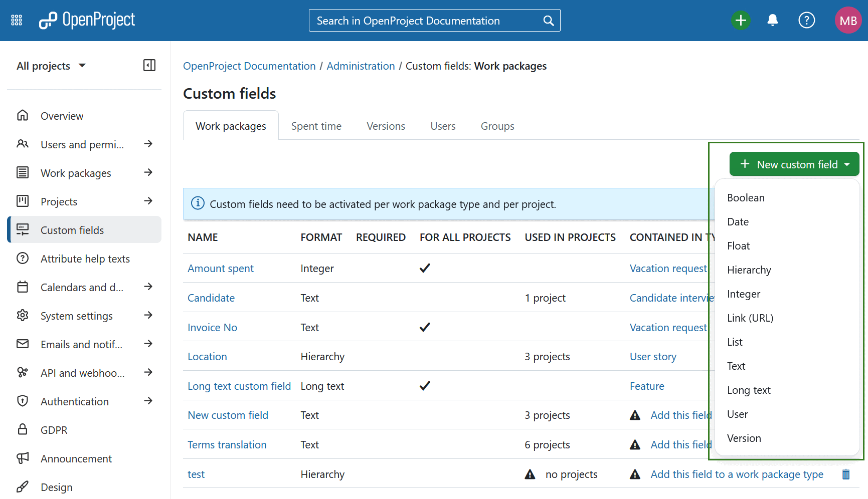Open the apps grid menu
This screenshot has width=868, height=499.
[x=16, y=20]
